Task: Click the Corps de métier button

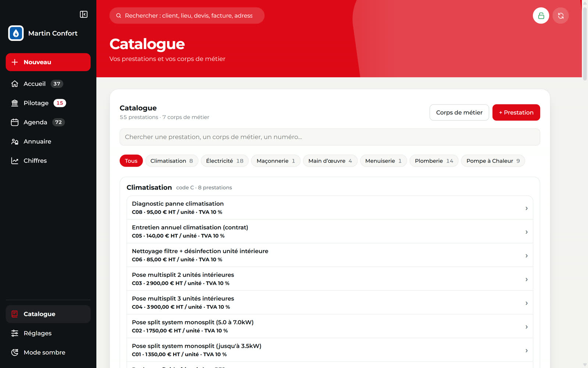Action: click(459, 112)
